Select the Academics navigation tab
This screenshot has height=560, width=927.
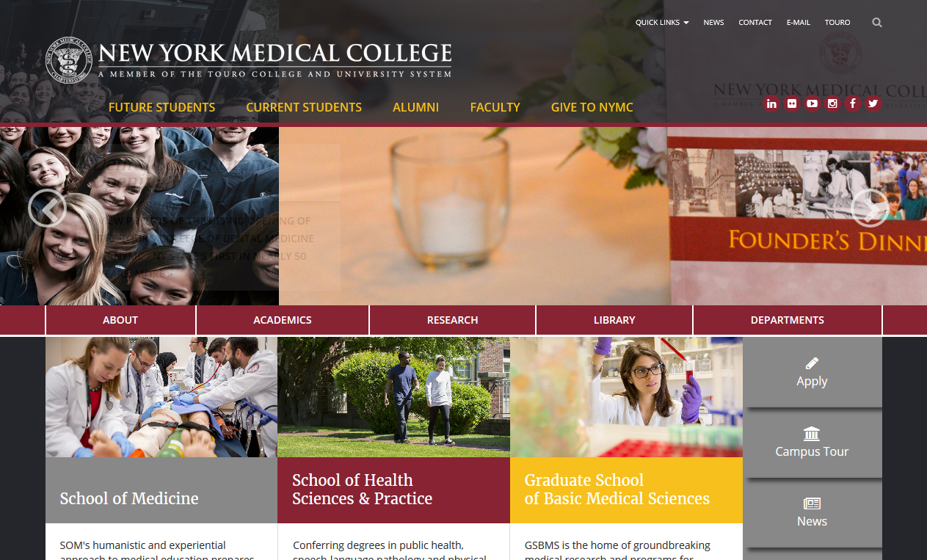(x=283, y=320)
